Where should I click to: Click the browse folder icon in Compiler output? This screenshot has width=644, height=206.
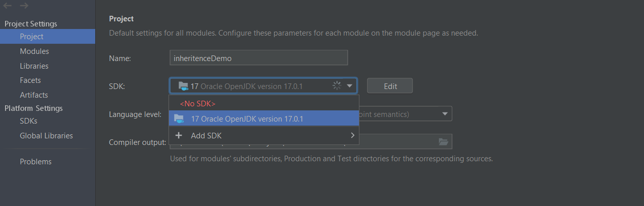pyautogui.click(x=443, y=141)
